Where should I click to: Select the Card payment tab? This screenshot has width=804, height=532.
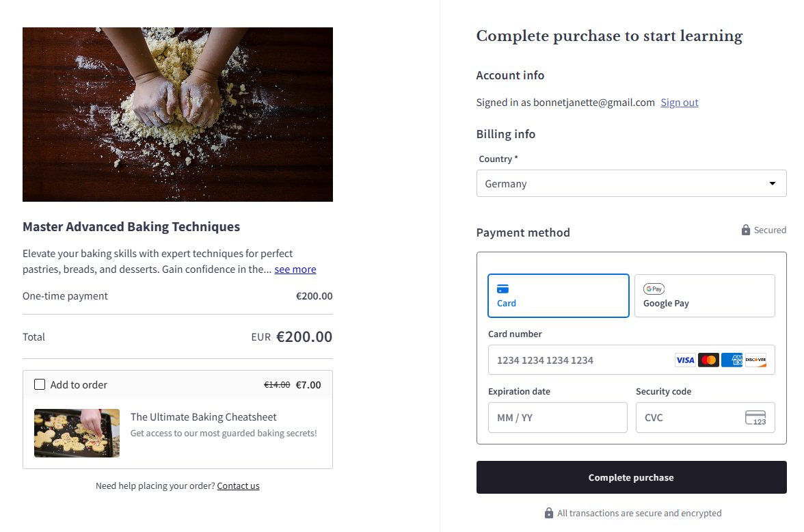pyautogui.click(x=558, y=296)
